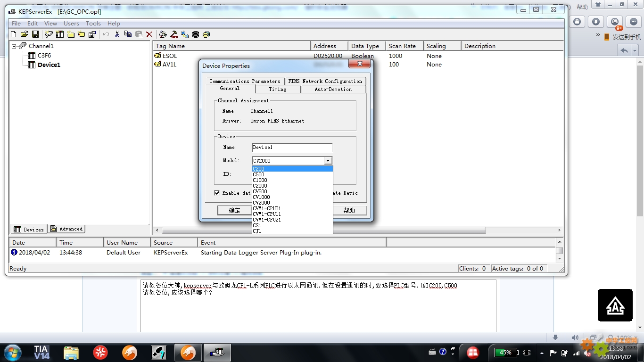Open the Model combo box arrow
Image resolution: width=644 pixels, height=362 pixels.
point(328,161)
